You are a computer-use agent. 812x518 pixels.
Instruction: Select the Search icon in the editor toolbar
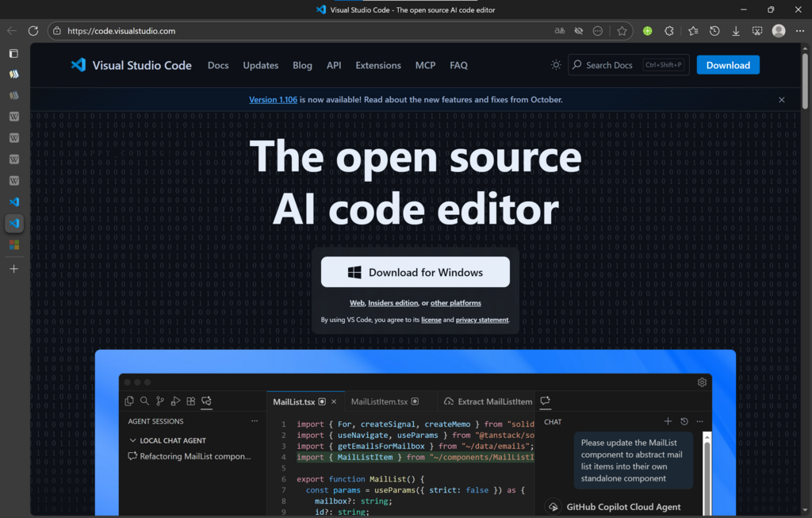tap(144, 401)
